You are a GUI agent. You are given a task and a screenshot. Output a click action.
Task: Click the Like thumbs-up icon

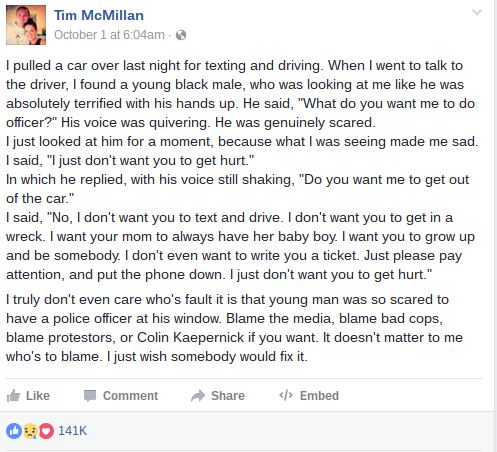point(13,396)
